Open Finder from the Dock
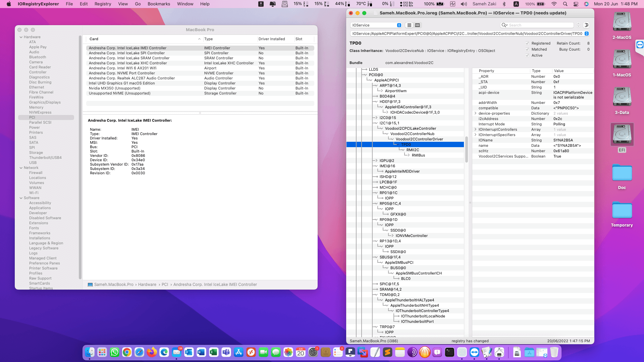 (90, 352)
